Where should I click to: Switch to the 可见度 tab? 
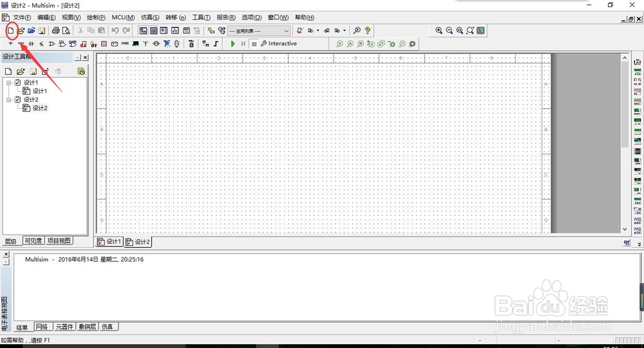[x=33, y=241]
